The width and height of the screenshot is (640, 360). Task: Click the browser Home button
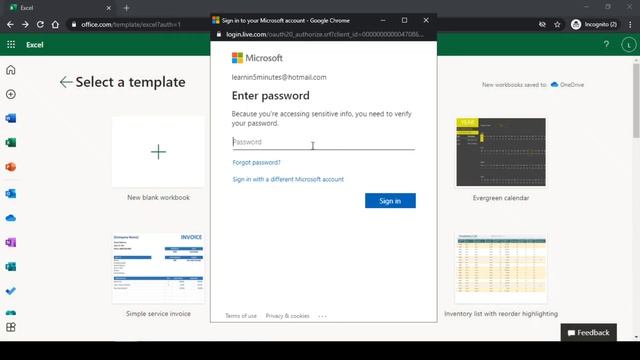(x=55, y=24)
